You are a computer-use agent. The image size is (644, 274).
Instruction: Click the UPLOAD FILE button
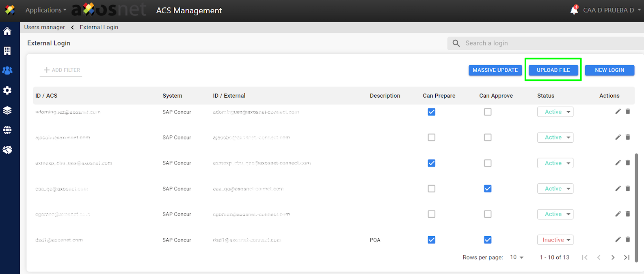click(x=553, y=70)
